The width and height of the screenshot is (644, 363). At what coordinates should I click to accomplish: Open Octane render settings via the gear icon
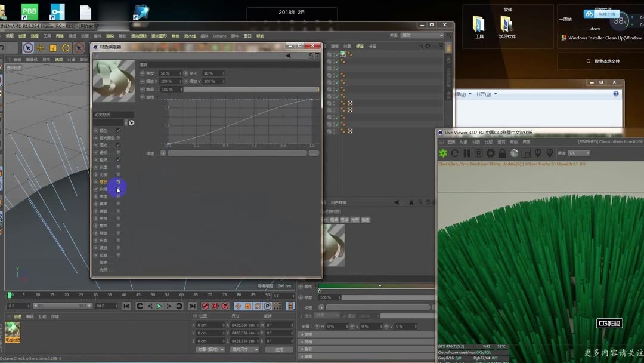[490, 153]
